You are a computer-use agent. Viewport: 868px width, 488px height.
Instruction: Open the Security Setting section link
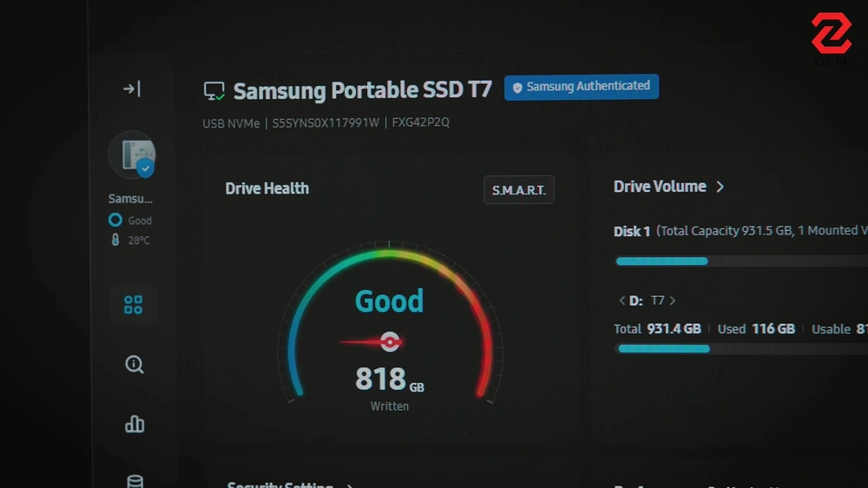coord(290,485)
